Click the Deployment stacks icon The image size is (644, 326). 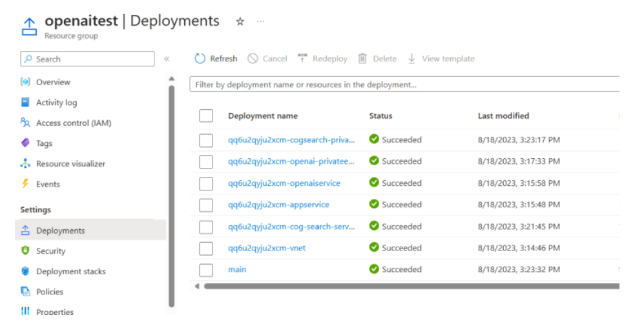pos(25,271)
